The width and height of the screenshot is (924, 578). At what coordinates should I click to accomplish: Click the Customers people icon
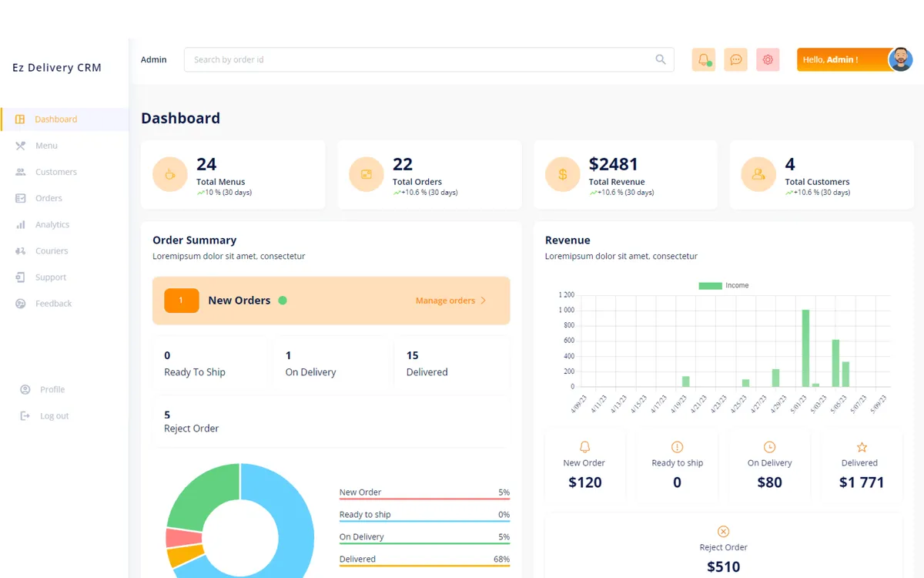(20, 172)
